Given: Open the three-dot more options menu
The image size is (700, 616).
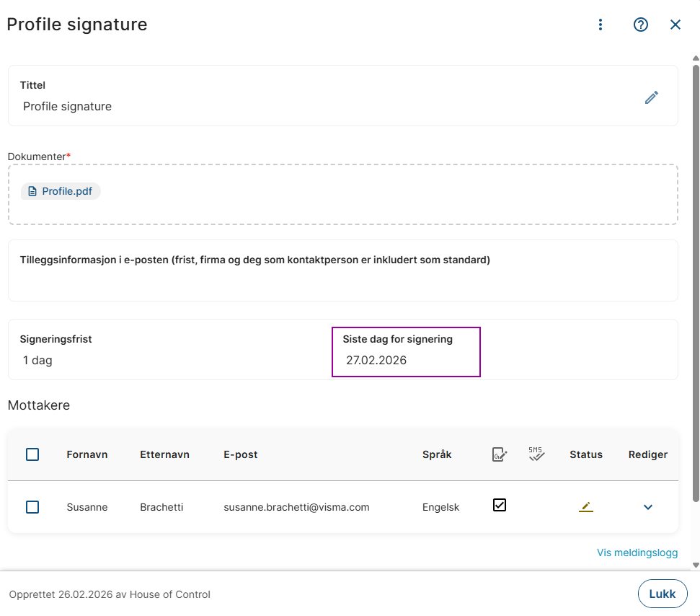Looking at the screenshot, I should click(x=601, y=25).
